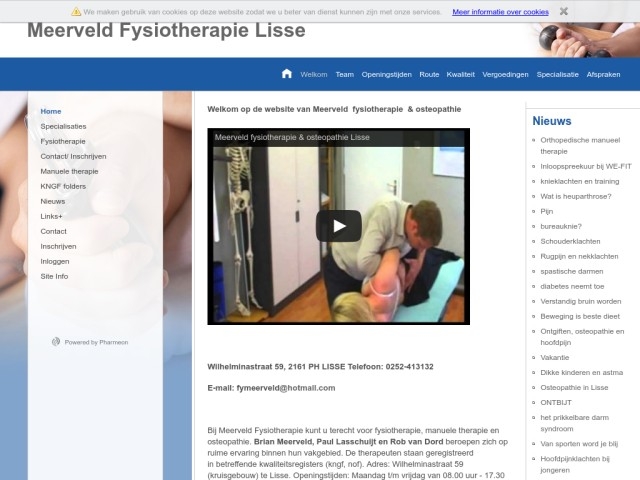
Task: Go to Openingstijden in top navigation
Action: [386, 74]
